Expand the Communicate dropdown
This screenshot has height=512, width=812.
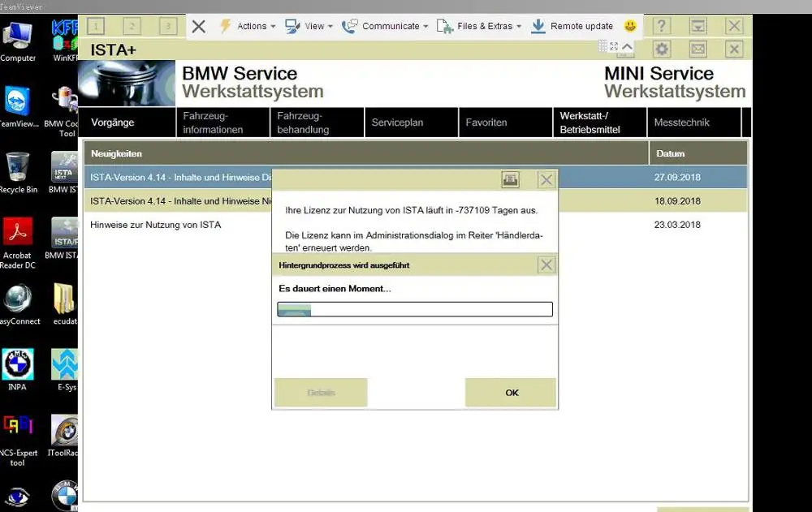[385, 26]
